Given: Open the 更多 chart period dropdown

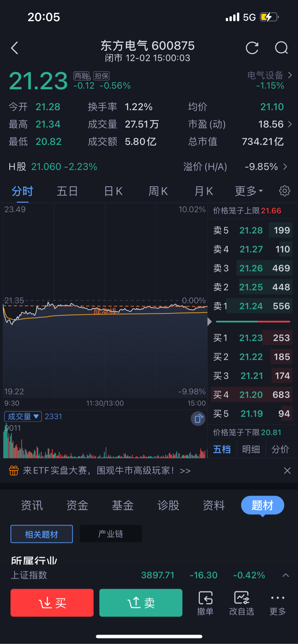Looking at the screenshot, I should point(249,191).
